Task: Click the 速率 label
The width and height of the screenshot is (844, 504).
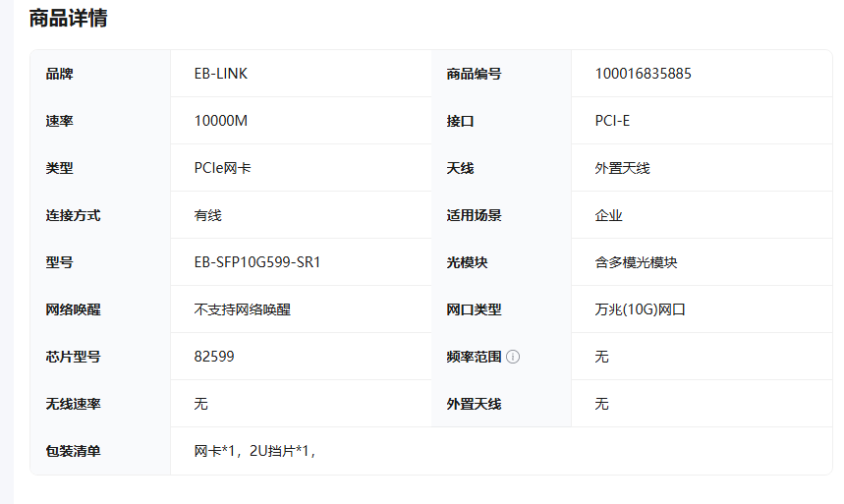Action: point(59,121)
